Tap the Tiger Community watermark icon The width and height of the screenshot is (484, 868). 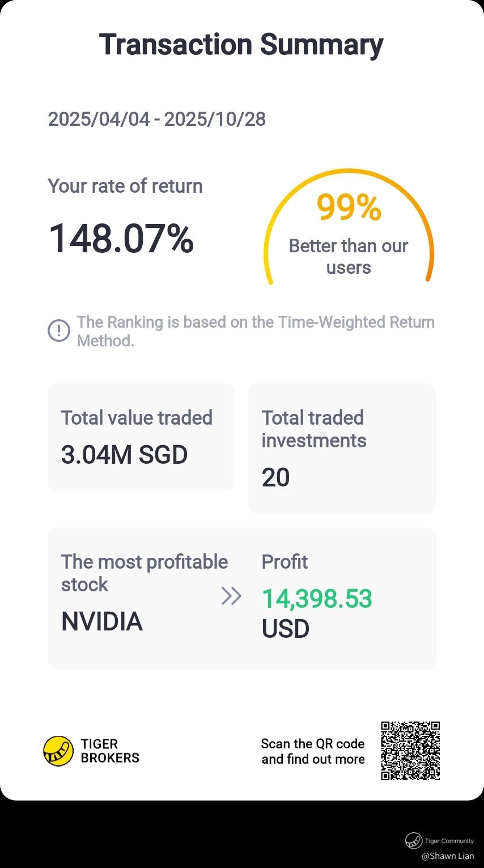click(413, 840)
